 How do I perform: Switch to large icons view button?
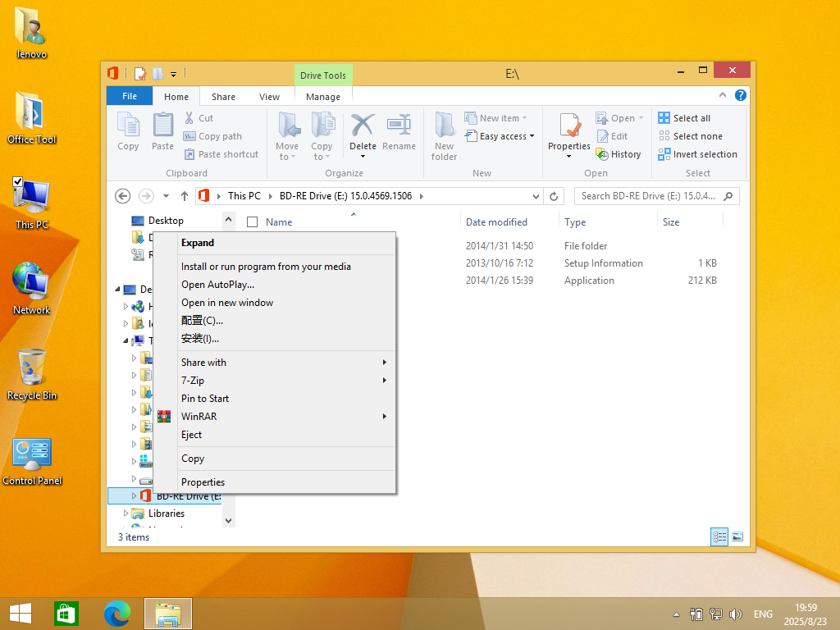pos(737,536)
